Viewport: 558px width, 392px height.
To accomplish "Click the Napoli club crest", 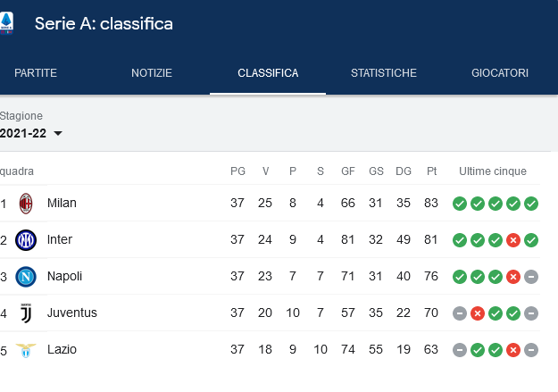I will point(26,277).
